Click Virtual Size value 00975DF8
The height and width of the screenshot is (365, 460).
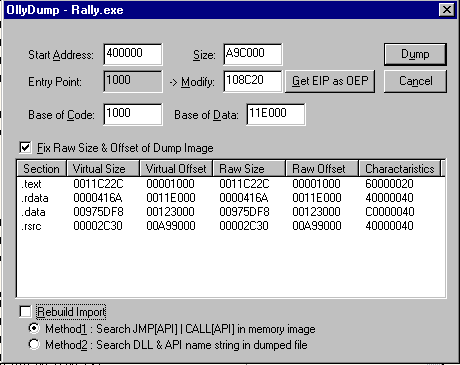(98, 212)
